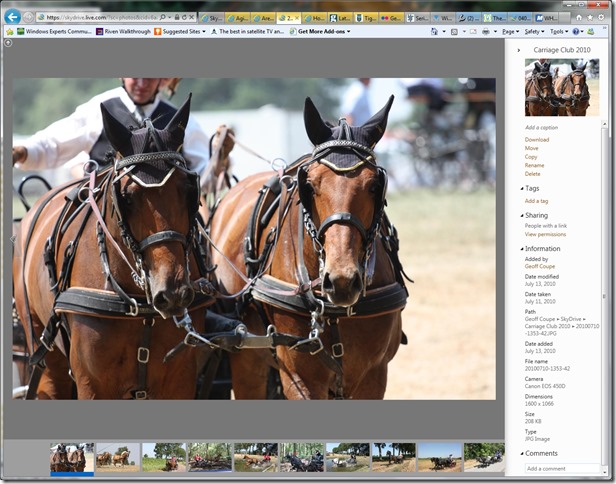Click the Favorites star icon on bookmarks bar
Viewport: 616px width, 484px height.
click(x=10, y=31)
